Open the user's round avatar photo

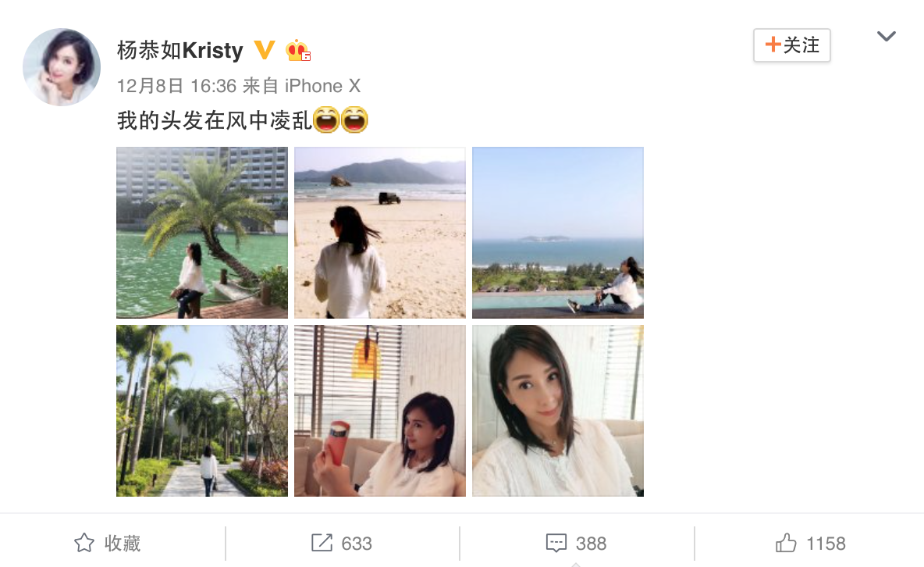tap(62, 67)
